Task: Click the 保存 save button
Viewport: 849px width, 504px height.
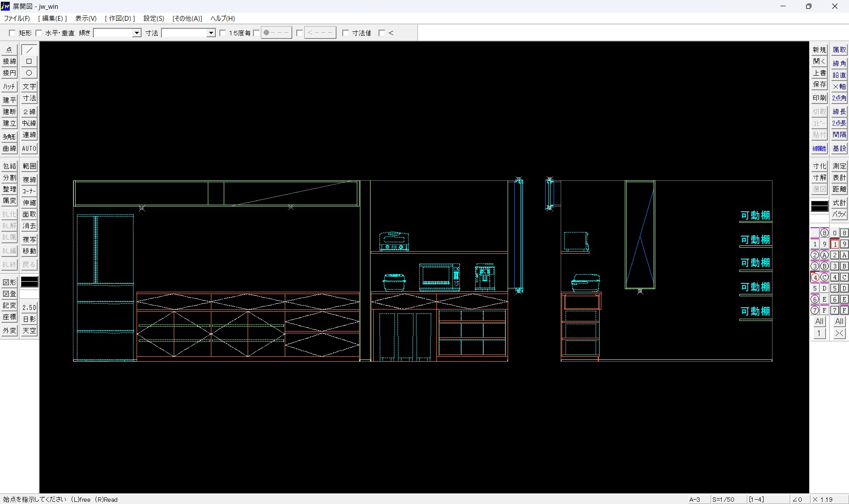Action: pyautogui.click(x=819, y=84)
